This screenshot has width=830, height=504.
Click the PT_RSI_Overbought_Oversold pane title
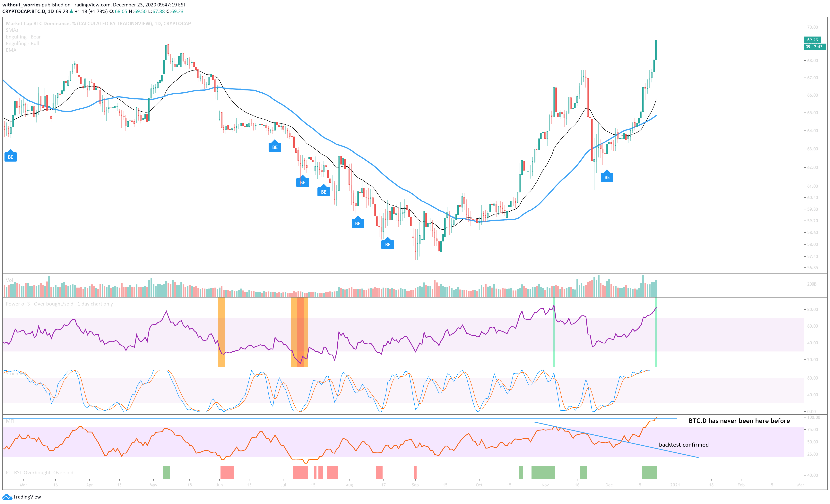coord(39,472)
